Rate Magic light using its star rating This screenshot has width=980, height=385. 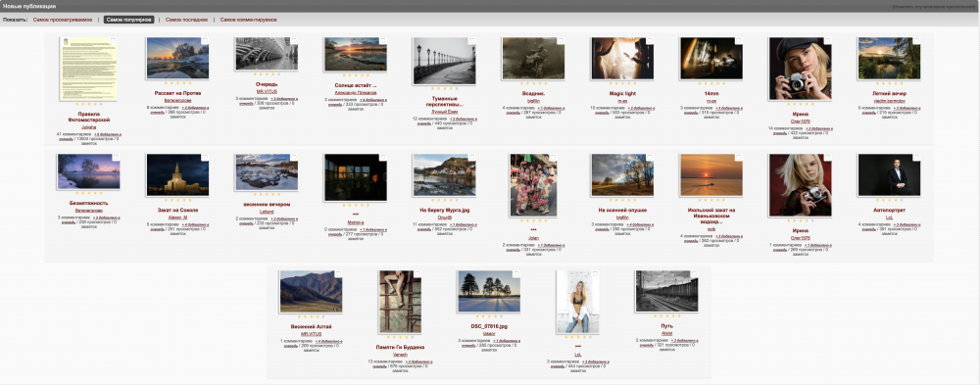click(x=622, y=83)
